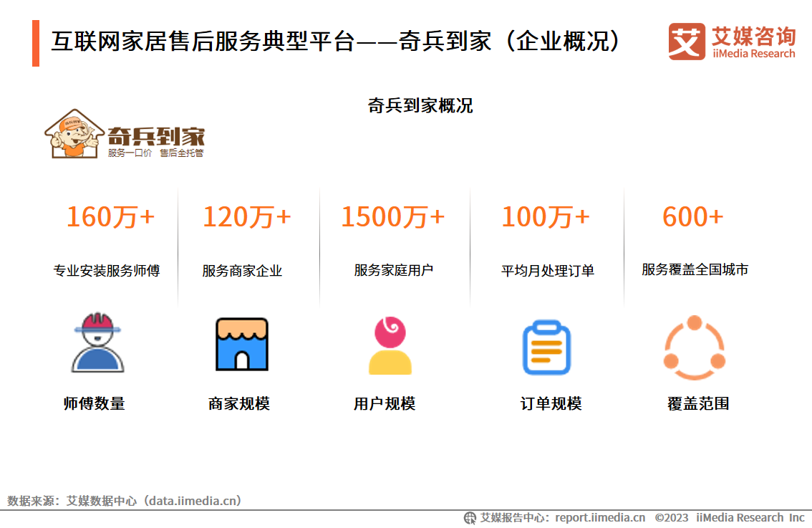Image resolution: width=812 pixels, height=528 pixels.
Task: Click the 用户规模 caption
Action: [385, 403]
